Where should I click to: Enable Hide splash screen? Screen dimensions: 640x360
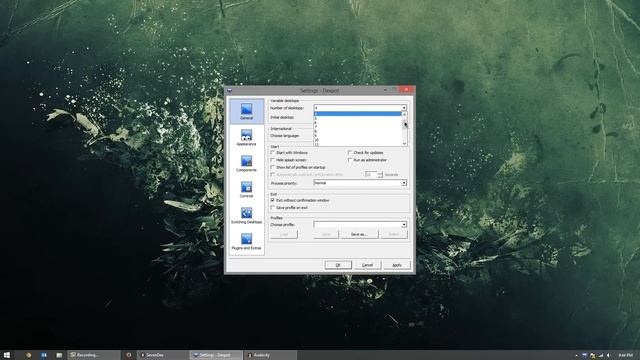[x=288, y=160]
